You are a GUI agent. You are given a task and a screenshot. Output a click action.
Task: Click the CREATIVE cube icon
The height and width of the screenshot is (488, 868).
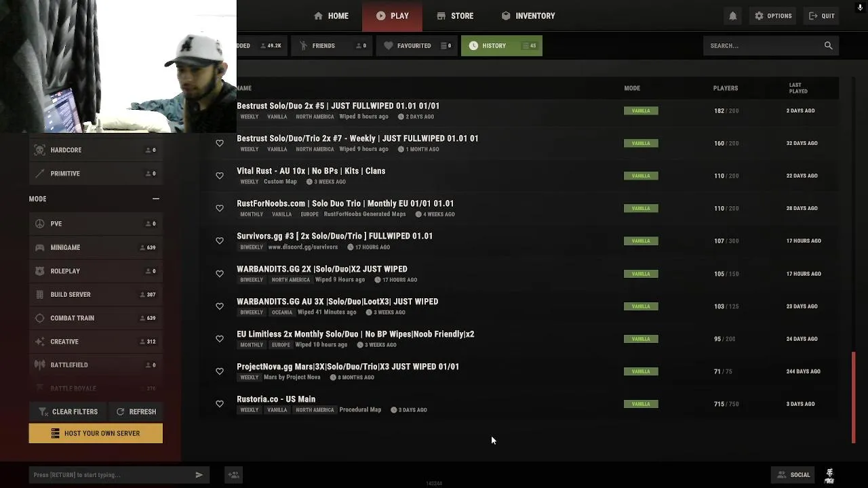point(39,342)
